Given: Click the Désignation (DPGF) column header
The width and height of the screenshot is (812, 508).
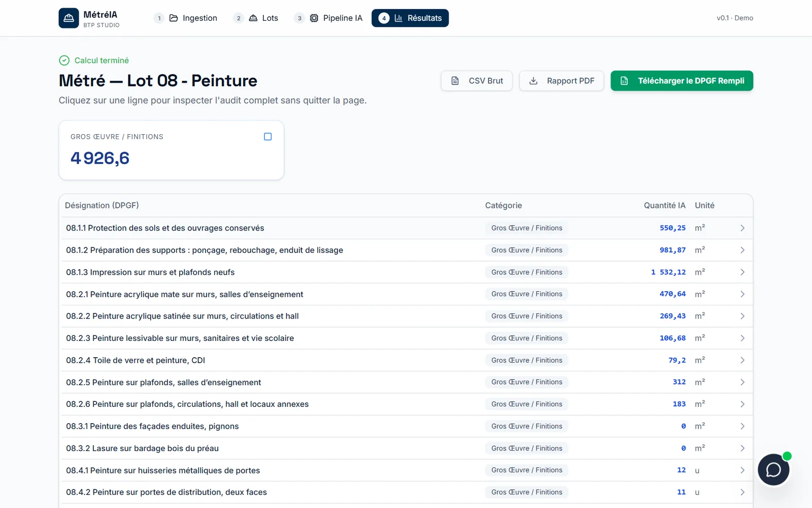Looking at the screenshot, I should click(x=102, y=205).
